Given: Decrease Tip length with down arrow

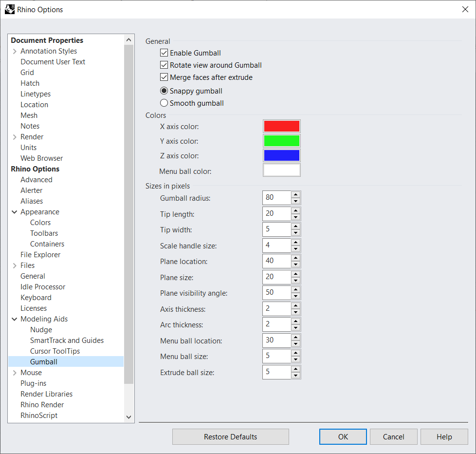Looking at the screenshot, I should point(295,217).
